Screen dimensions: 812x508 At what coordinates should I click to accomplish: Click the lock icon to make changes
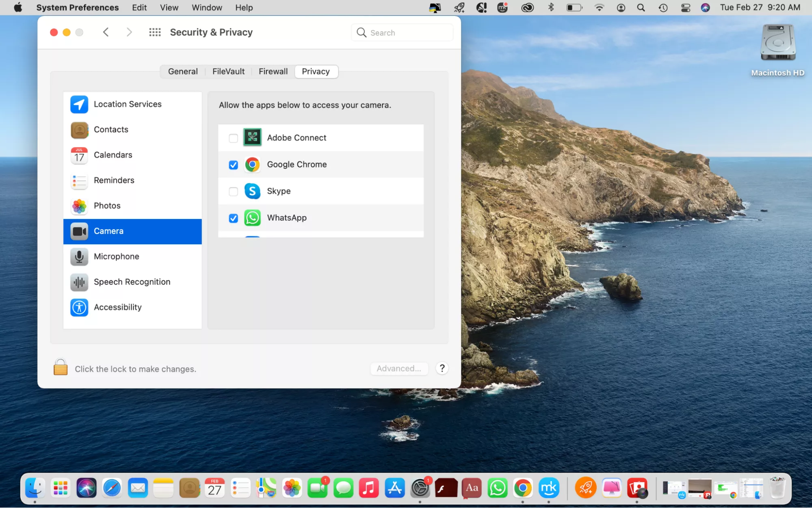pyautogui.click(x=61, y=367)
